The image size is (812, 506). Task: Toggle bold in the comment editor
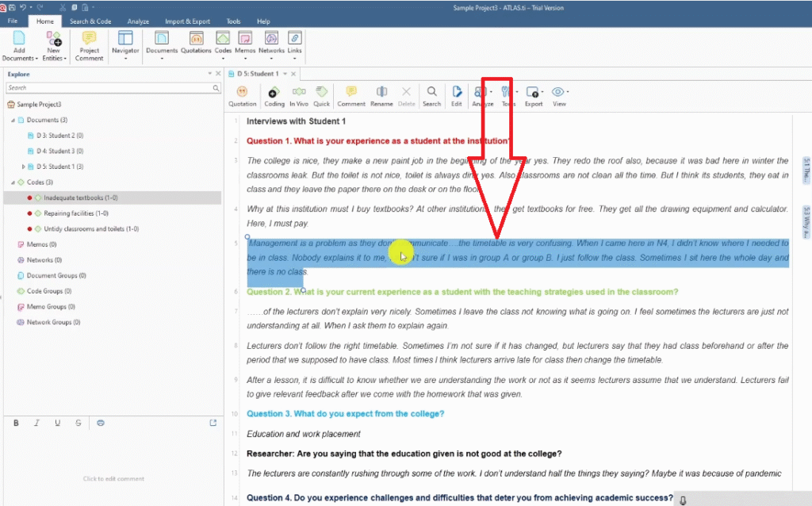[x=16, y=423]
